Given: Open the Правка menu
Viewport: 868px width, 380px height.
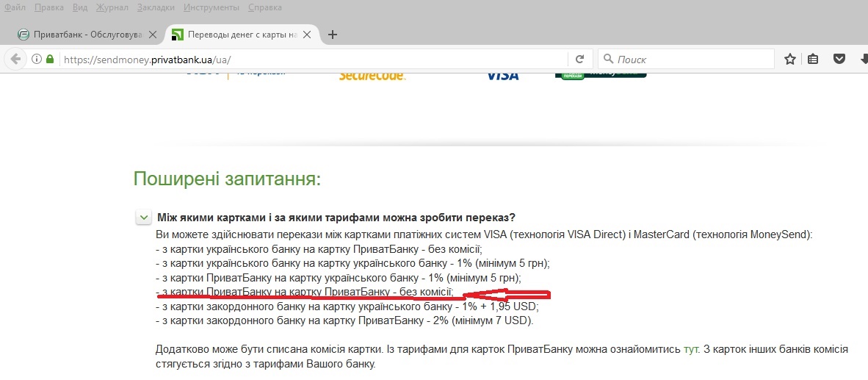Looking at the screenshot, I should pos(48,8).
